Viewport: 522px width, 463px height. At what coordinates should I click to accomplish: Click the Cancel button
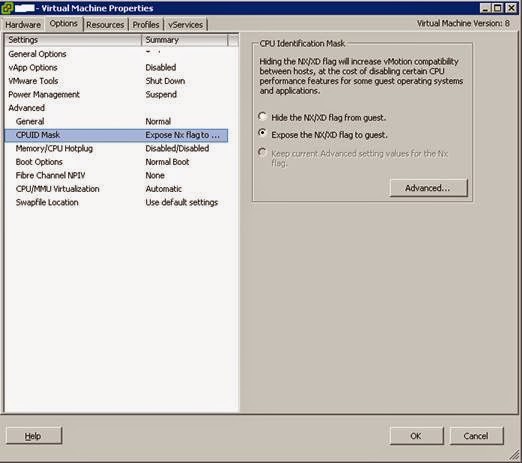click(476, 436)
